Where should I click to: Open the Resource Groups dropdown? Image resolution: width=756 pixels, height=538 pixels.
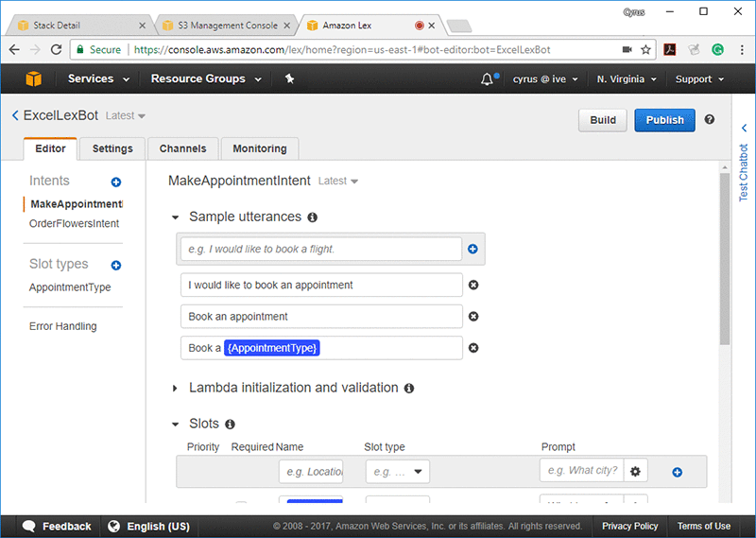coord(206,78)
